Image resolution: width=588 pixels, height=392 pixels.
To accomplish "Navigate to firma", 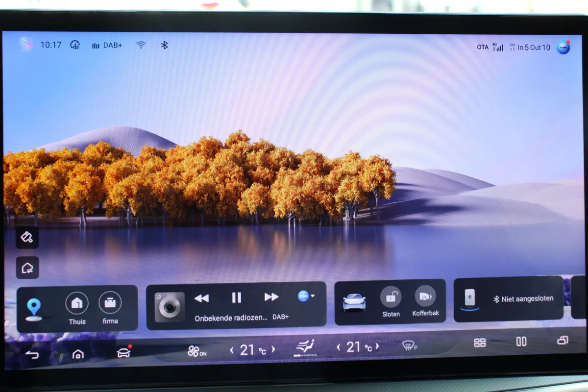I will point(110,309).
